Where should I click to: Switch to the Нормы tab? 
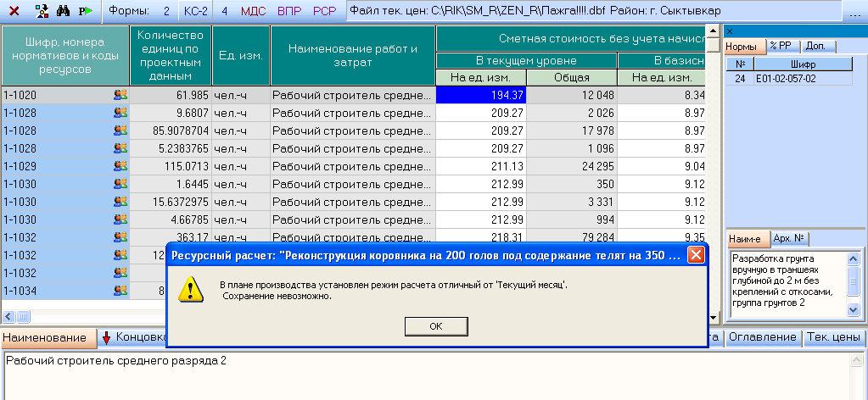pyautogui.click(x=744, y=47)
